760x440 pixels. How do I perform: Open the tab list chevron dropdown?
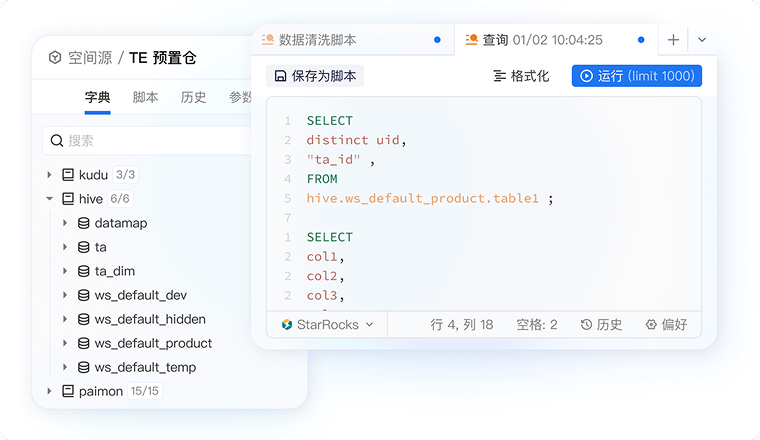click(x=701, y=40)
